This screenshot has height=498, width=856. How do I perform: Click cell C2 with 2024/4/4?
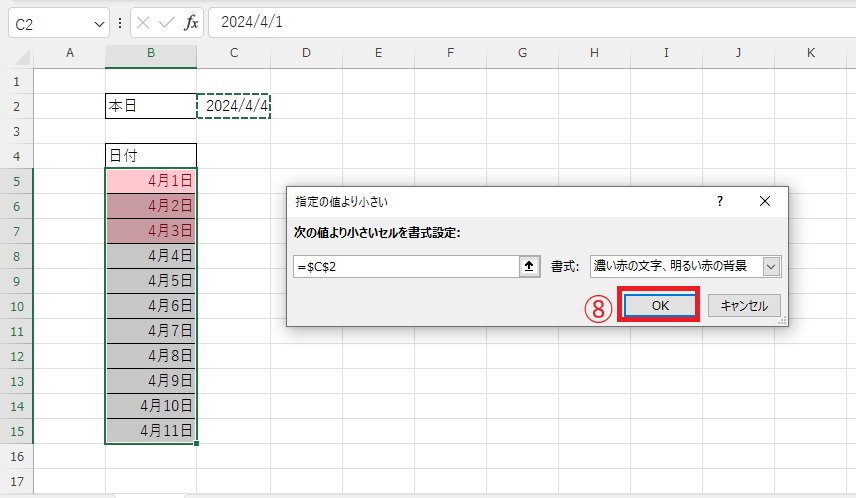(234, 106)
